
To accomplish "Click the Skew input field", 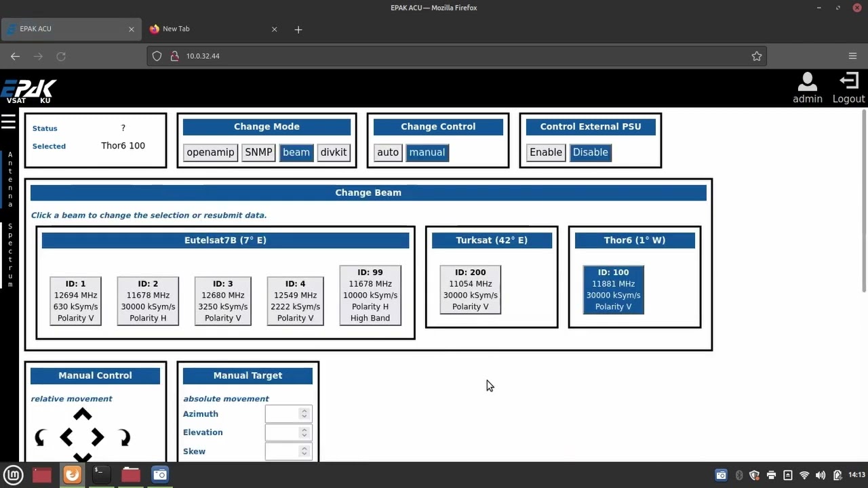I will pyautogui.click(x=288, y=451).
